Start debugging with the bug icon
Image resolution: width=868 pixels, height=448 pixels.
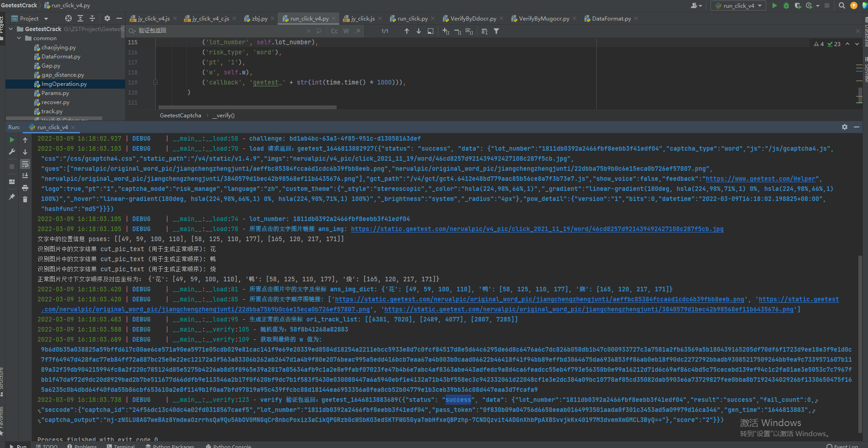coord(786,6)
